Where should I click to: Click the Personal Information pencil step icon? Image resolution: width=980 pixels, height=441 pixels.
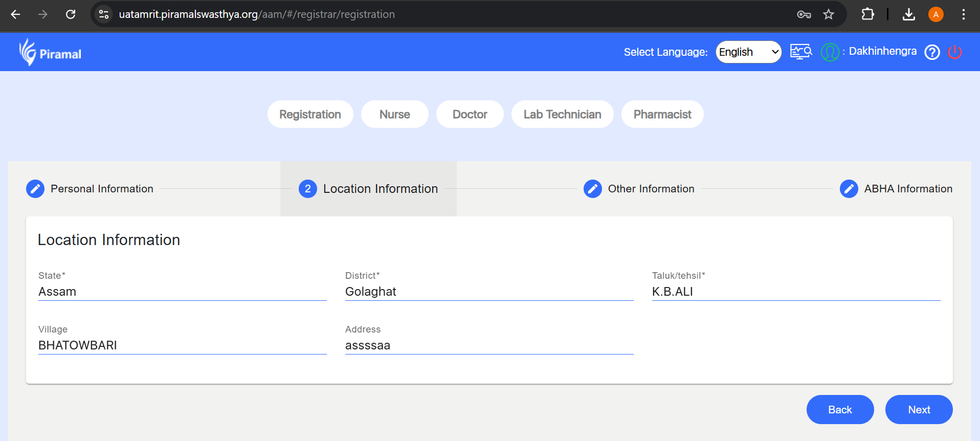tap(35, 189)
